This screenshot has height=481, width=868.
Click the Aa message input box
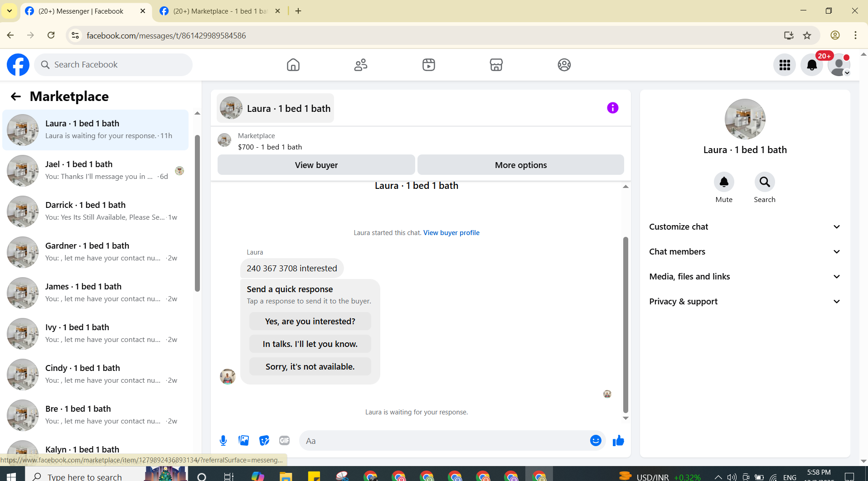444,441
